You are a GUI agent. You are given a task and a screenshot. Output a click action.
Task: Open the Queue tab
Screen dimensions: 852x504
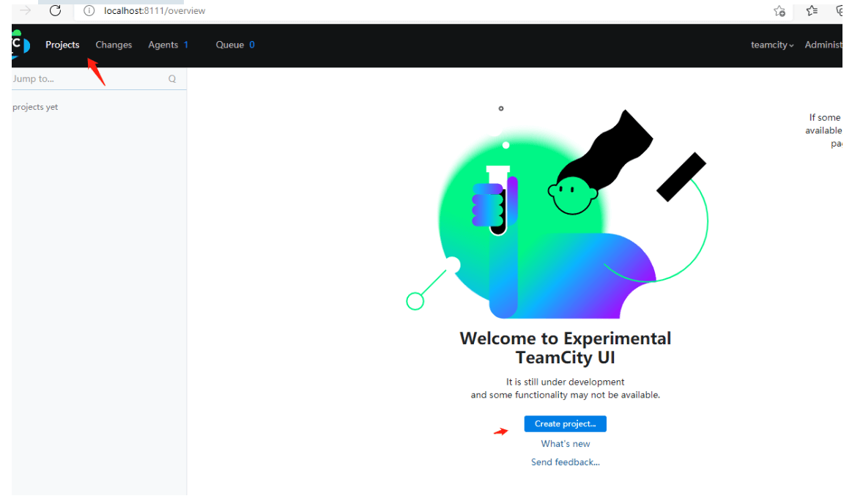(x=230, y=45)
